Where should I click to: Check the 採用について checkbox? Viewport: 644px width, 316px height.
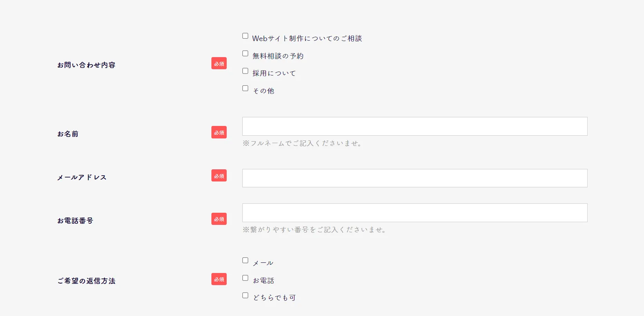[x=245, y=70]
